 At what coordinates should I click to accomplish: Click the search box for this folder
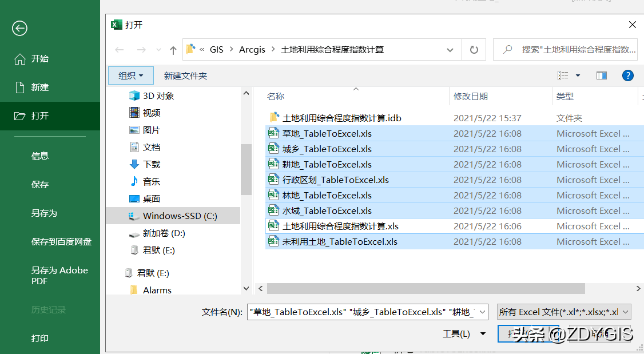point(565,50)
